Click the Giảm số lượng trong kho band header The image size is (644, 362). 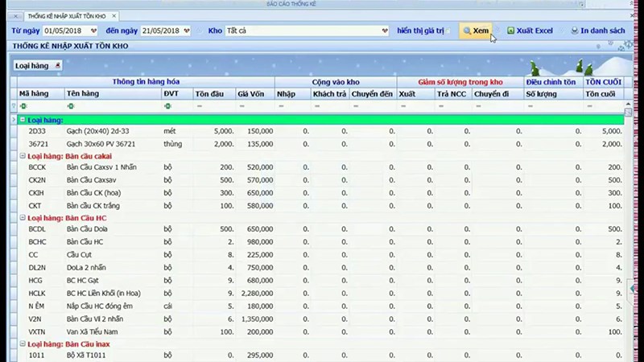pyautogui.click(x=460, y=82)
